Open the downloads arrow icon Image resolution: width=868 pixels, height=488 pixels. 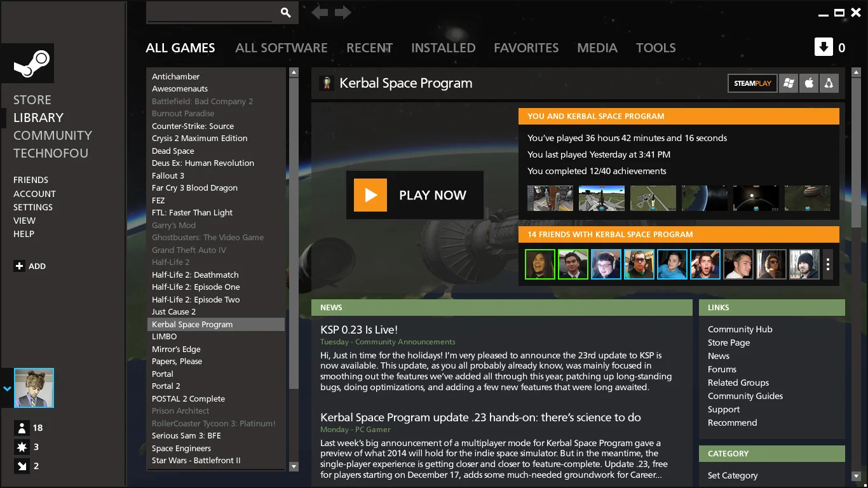824,47
